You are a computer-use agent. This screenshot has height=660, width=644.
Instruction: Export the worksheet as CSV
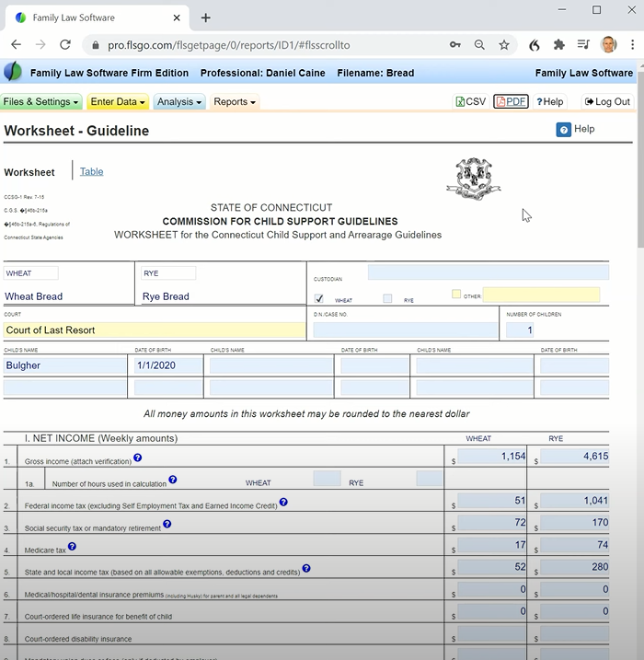[471, 102]
